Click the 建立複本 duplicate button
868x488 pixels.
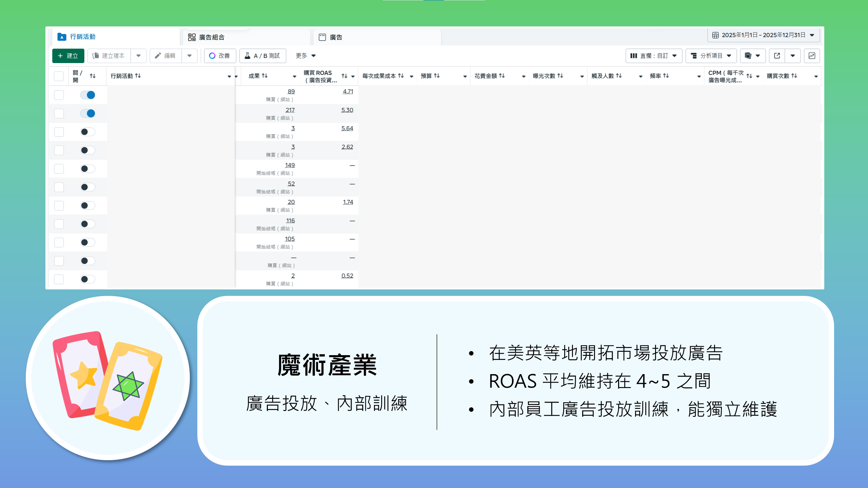(x=109, y=56)
